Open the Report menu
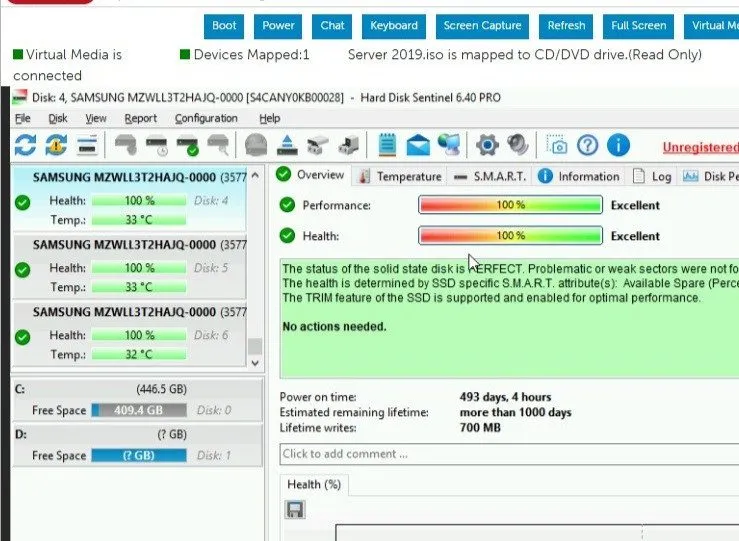Image resolution: width=739 pixels, height=541 pixels. (x=140, y=118)
